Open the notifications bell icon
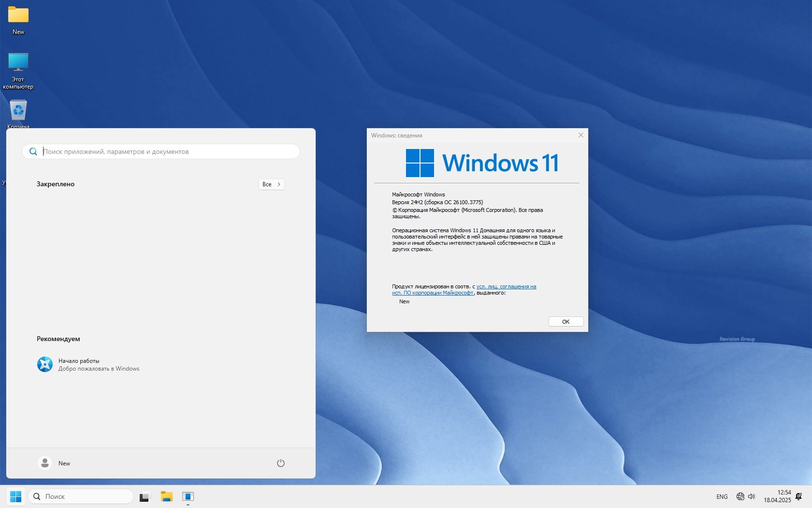The width and height of the screenshot is (812, 508). coord(798,496)
